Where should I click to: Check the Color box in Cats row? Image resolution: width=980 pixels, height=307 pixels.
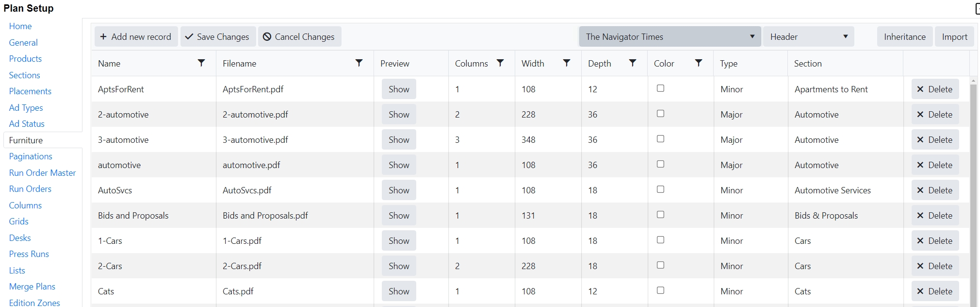[660, 290]
